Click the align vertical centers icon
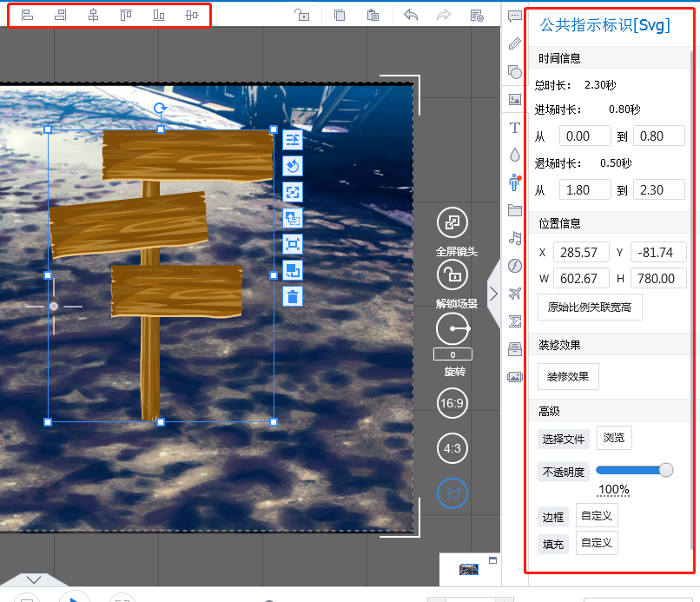This screenshot has height=602, width=700. click(192, 15)
